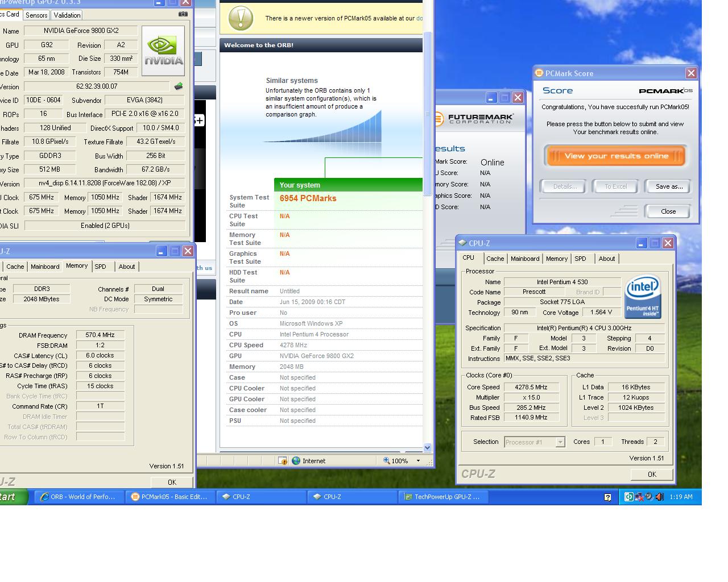728x582 pixels.
Task: Open SPD tab in right CPU-Z window
Action: tap(580, 259)
